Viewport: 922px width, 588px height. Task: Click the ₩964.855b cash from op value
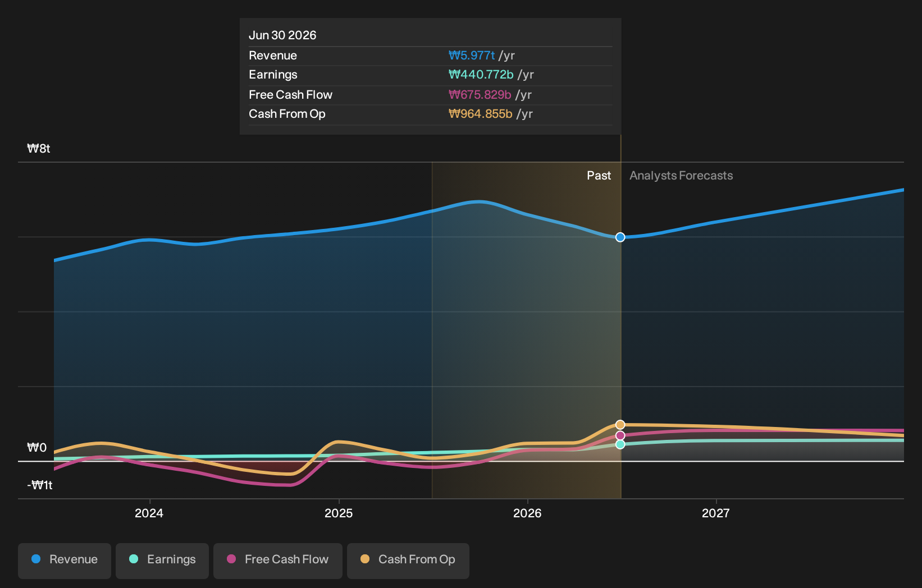pyautogui.click(x=480, y=114)
